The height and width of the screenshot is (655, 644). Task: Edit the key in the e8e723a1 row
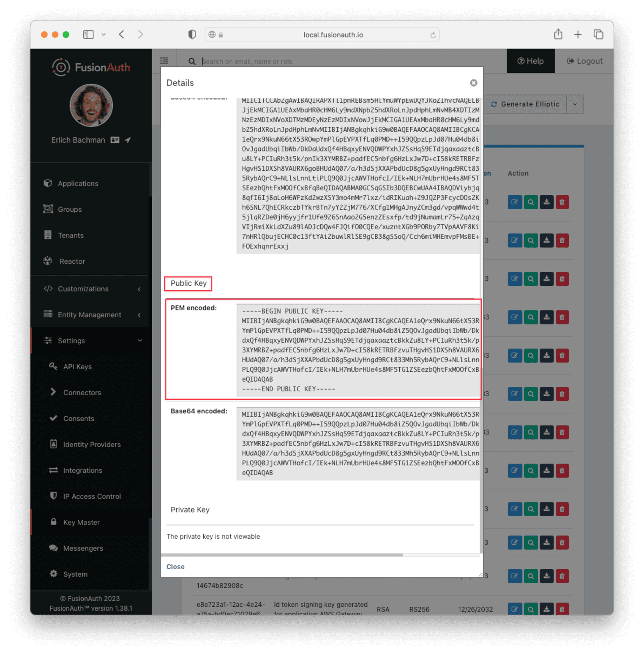pos(515,609)
